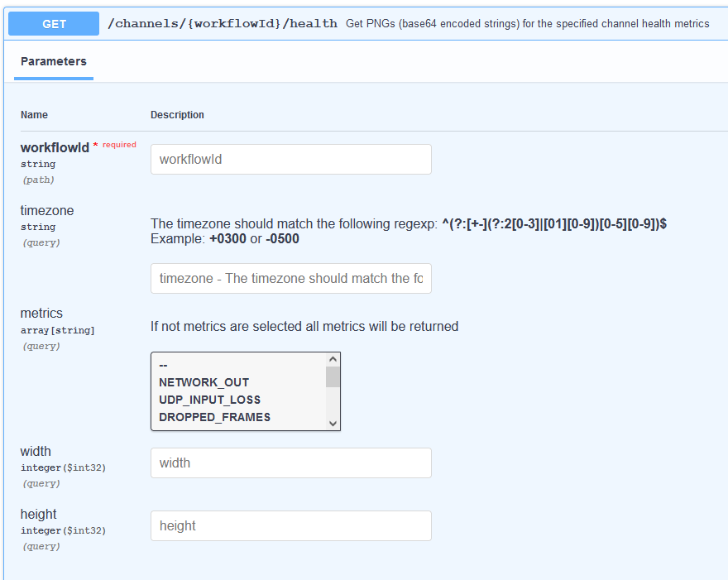This screenshot has width=728, height=580.
Task: Click the timezone regexp pattern text
Action: click(x=553, y=223)
